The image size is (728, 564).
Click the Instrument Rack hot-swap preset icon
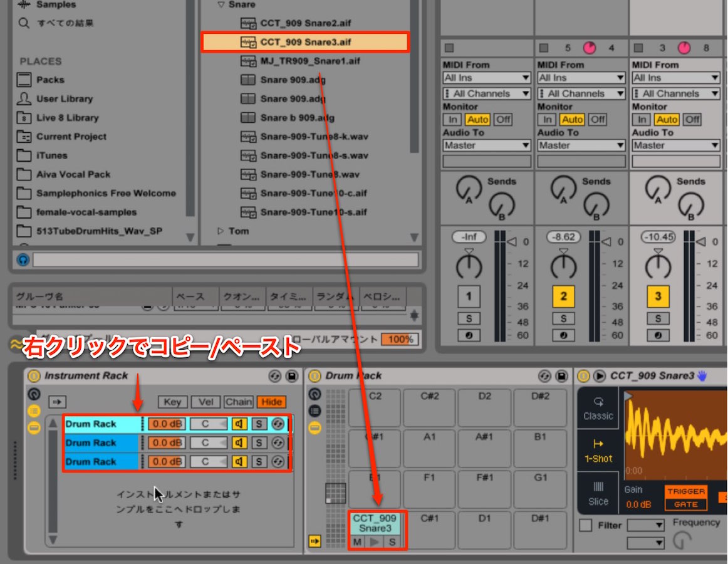click(275, 376)
